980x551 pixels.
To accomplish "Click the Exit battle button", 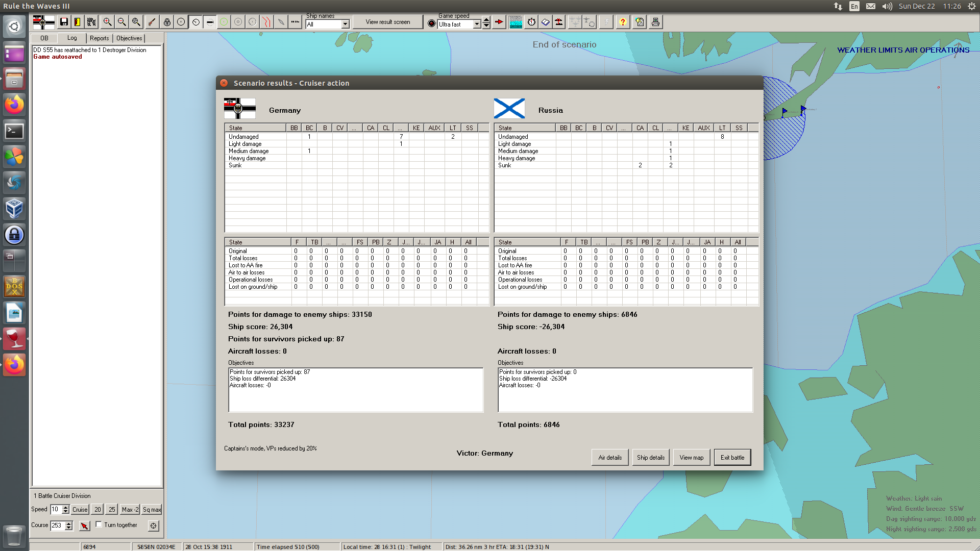I will 732,458.
